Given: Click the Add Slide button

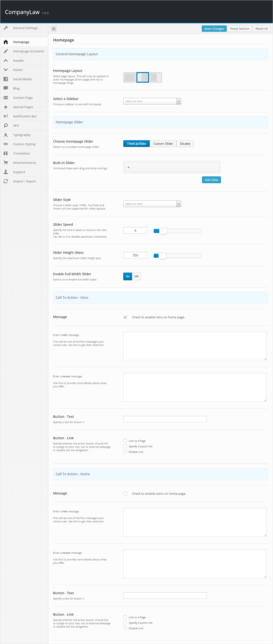Looking at the screenshot, I should (x=211, y=180).
